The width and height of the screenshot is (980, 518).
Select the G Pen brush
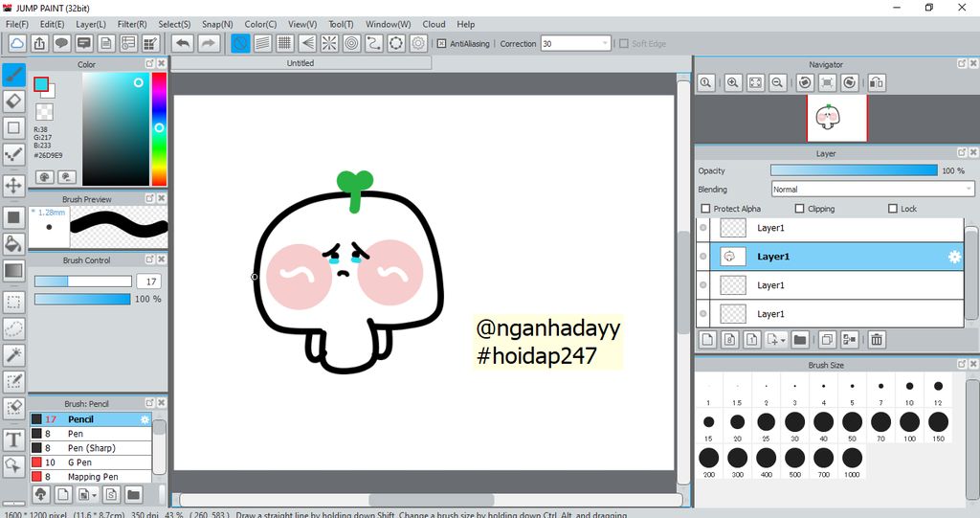pyautogui.click(x=80, y=462)
